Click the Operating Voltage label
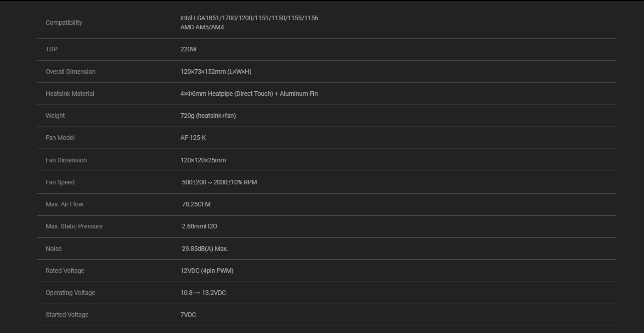Screen dimensions: 644x333 pos(70,293)
